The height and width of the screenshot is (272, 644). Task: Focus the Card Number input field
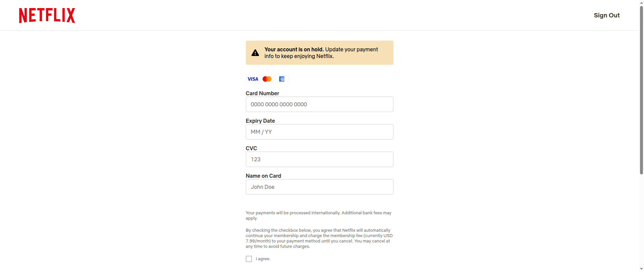pos(319,104)
